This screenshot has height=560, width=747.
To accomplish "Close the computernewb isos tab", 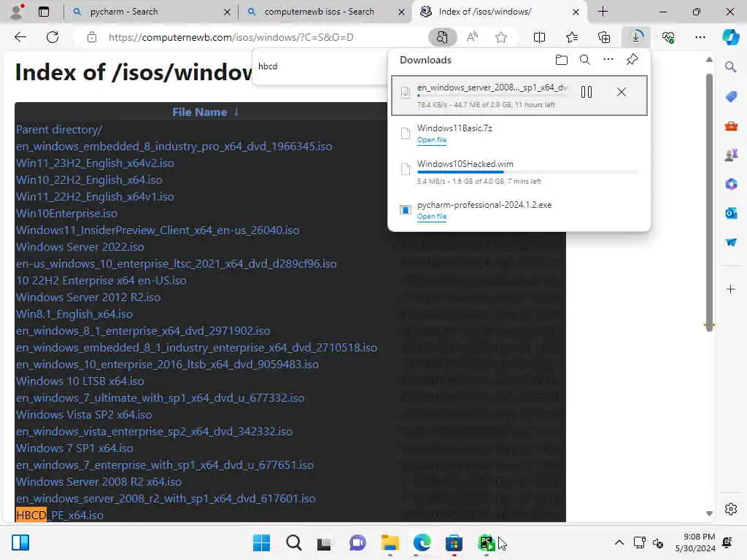I will 402,12.
